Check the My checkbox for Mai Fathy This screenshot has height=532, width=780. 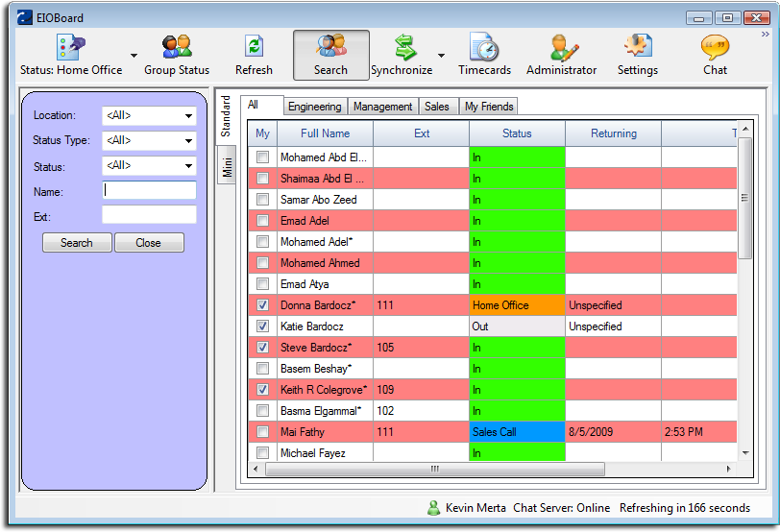click(x=262, y=432)
